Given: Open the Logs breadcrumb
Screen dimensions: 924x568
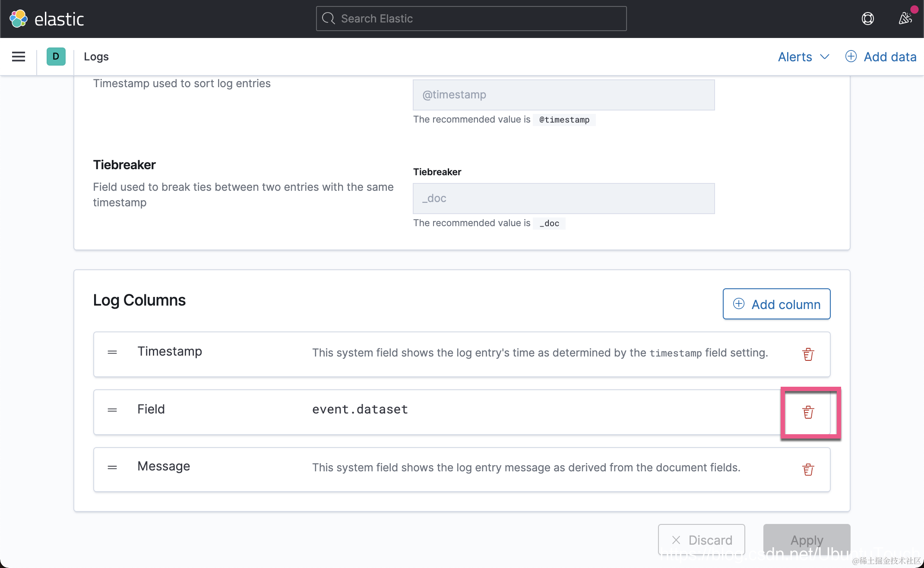Looking at the screenshot, I should tap(96, 57).
